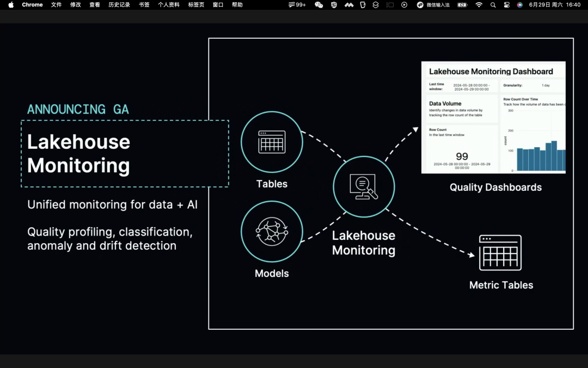Click the 'Data Volume' heading in dashboard
This screenshot has width=588, height=368.
[x=445, y=104]
